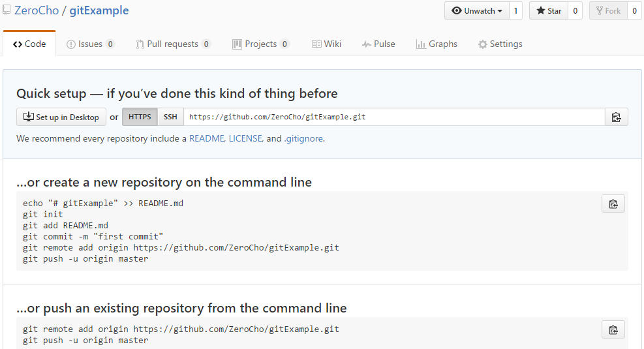The height and width of the screenshot is (349, 644).
Task: Open the Issues tab
Action: (90, 44)
